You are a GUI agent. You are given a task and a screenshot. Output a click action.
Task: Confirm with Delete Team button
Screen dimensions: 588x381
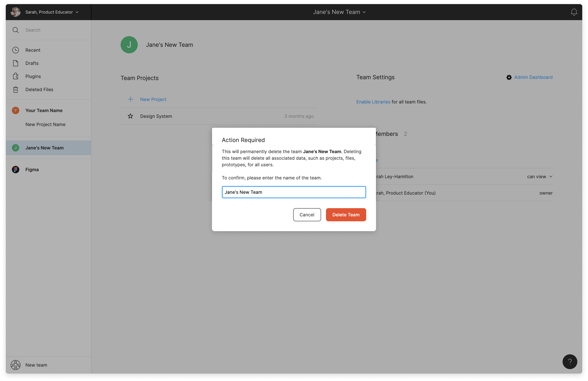point(346,215)
